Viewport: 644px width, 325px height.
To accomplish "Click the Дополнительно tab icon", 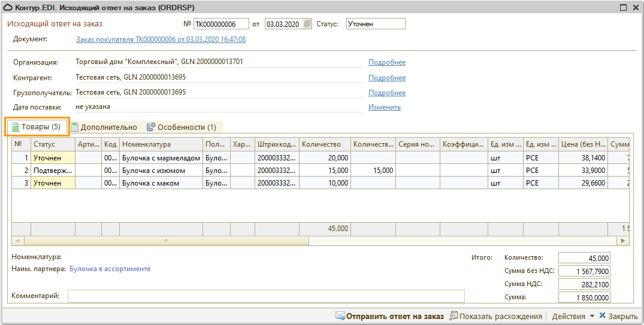I will [x=75, y=127].
